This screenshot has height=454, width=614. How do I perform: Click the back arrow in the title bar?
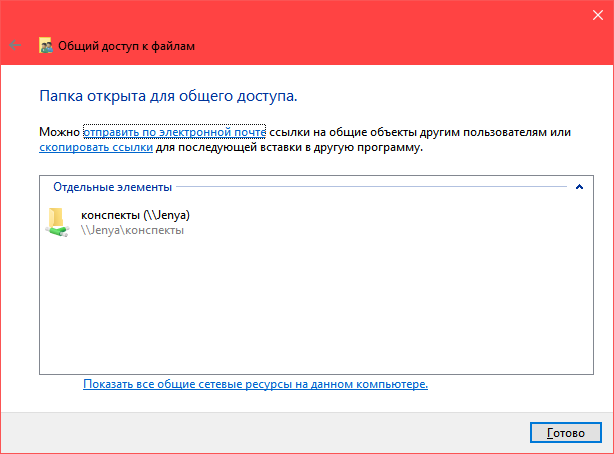[x=15, y=45]
